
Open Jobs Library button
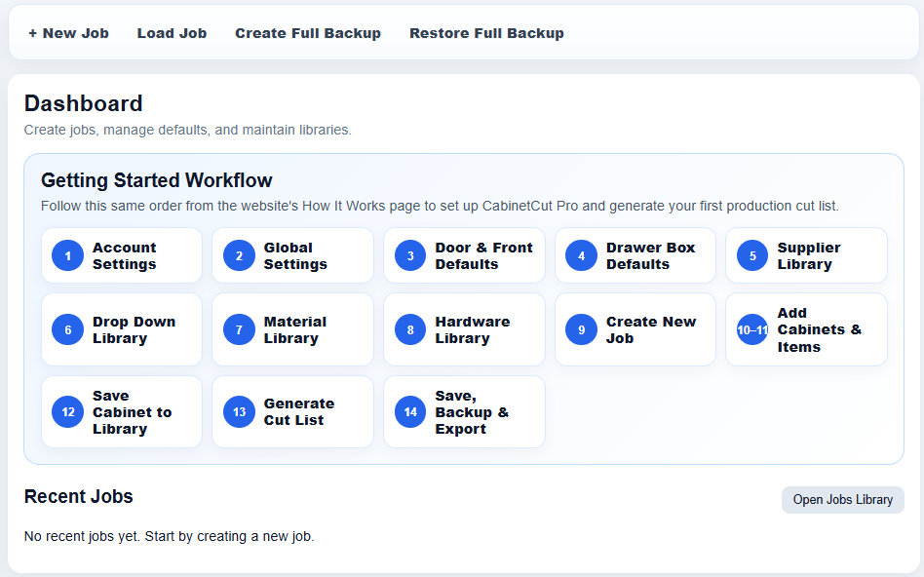click(843, 500)
